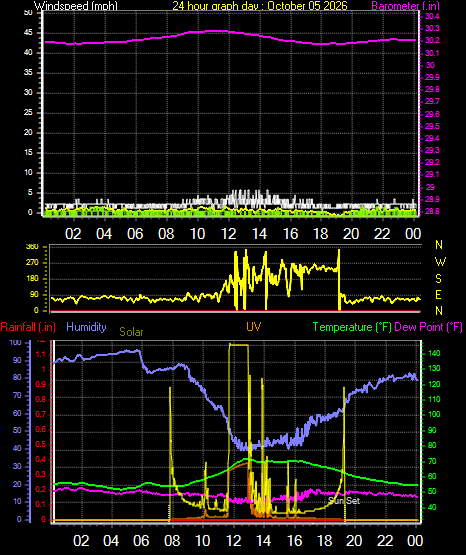This screenshot has width=466, height=555.
Task: Click wind direction axis value 270
Action: pyautogui.click(x=32, y=263)
